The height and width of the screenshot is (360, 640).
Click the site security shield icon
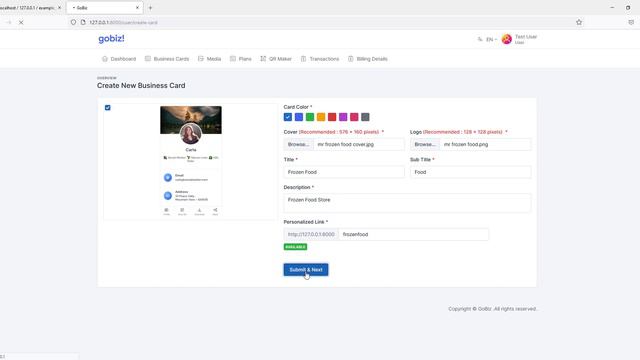pyautogui.click(x=73, y=22)
